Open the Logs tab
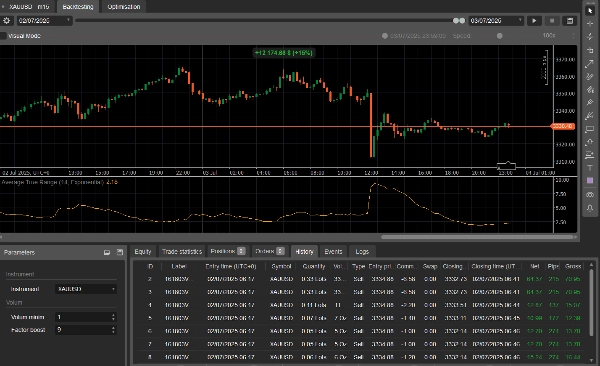 pos(362,252)
